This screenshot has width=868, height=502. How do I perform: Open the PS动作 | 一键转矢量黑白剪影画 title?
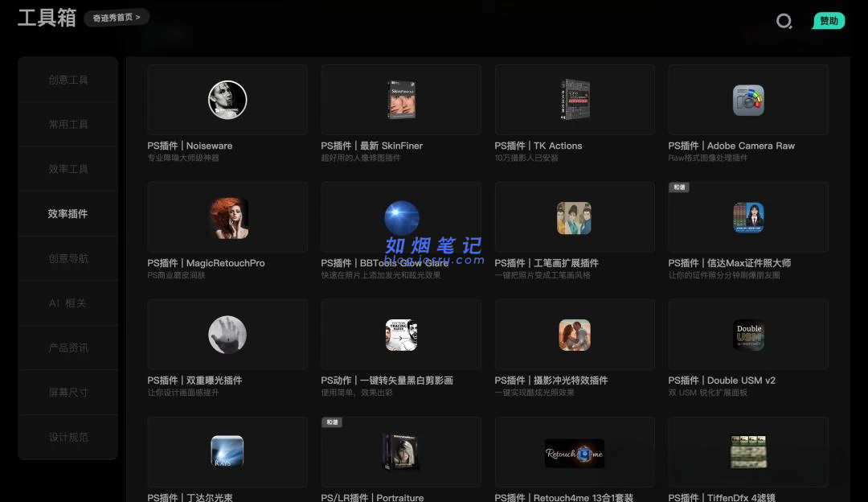(387, 381)
